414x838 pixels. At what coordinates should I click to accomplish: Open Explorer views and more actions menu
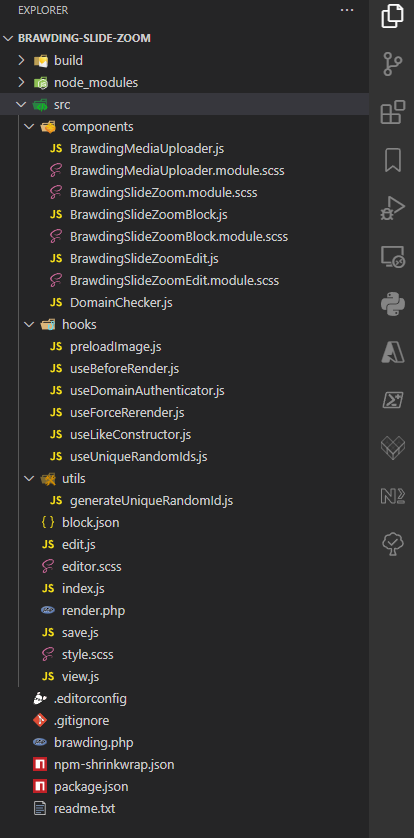(347, 10)
